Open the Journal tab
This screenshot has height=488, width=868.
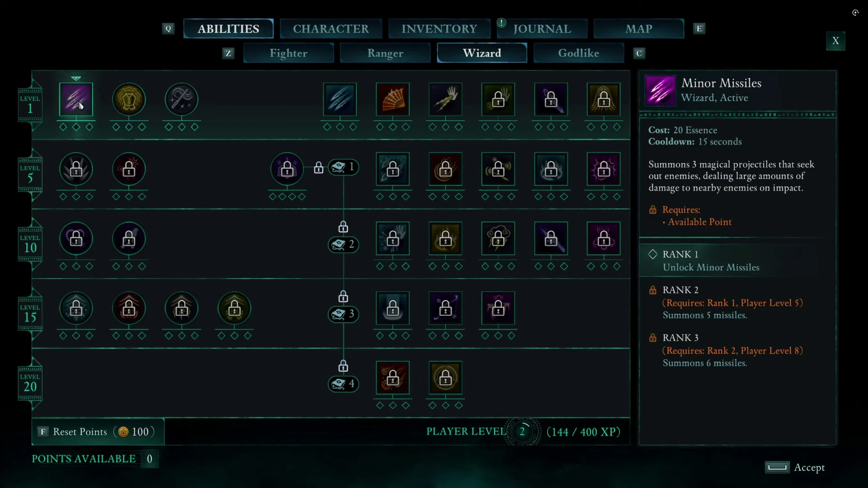pyautogui.click(x=542, y=29)
